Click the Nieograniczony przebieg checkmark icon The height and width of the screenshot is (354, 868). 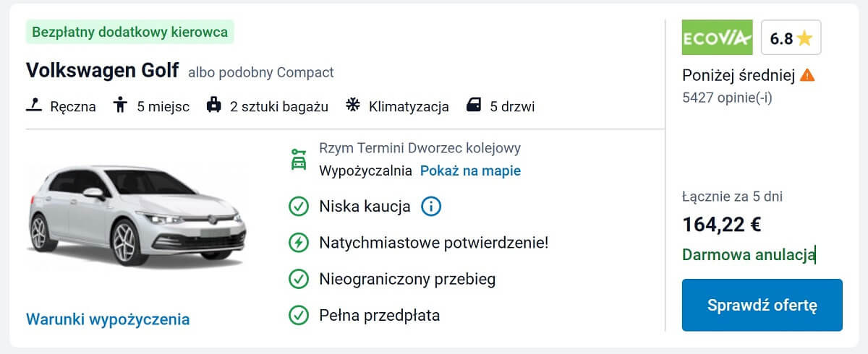coord(298,279)
